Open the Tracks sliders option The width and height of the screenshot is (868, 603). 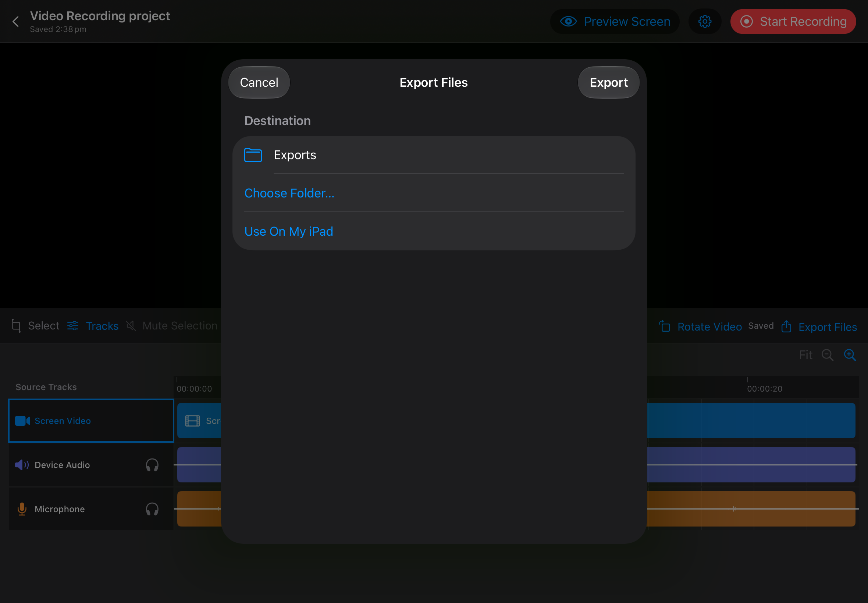[x=93, y=326]
